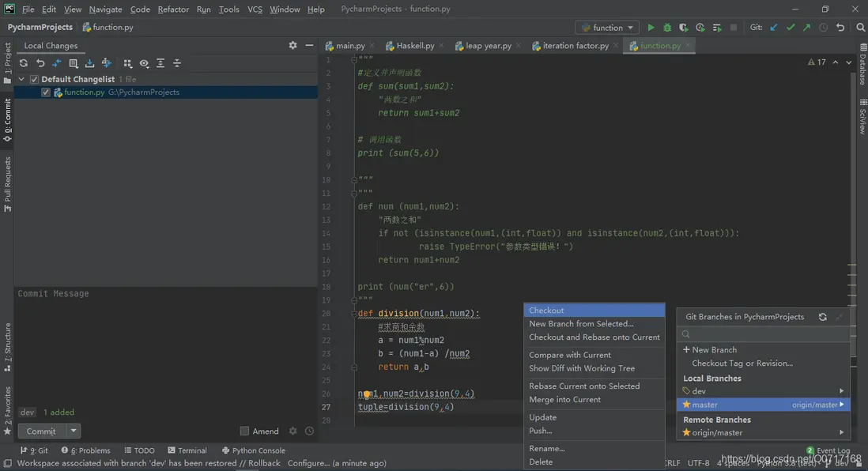Collapse the Default Changelist tree node
868x471 pixels.
[22, 79]
